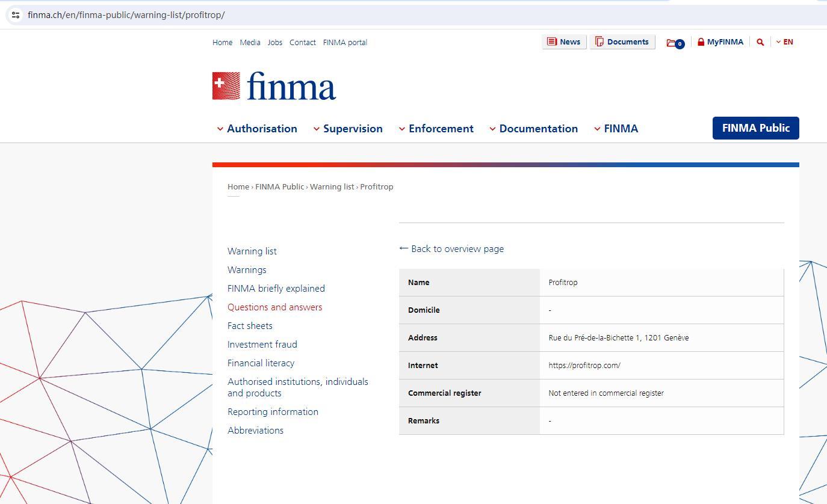Expand the Authorisation menu
Screen dimensions: 827x504
pos(257,129)
